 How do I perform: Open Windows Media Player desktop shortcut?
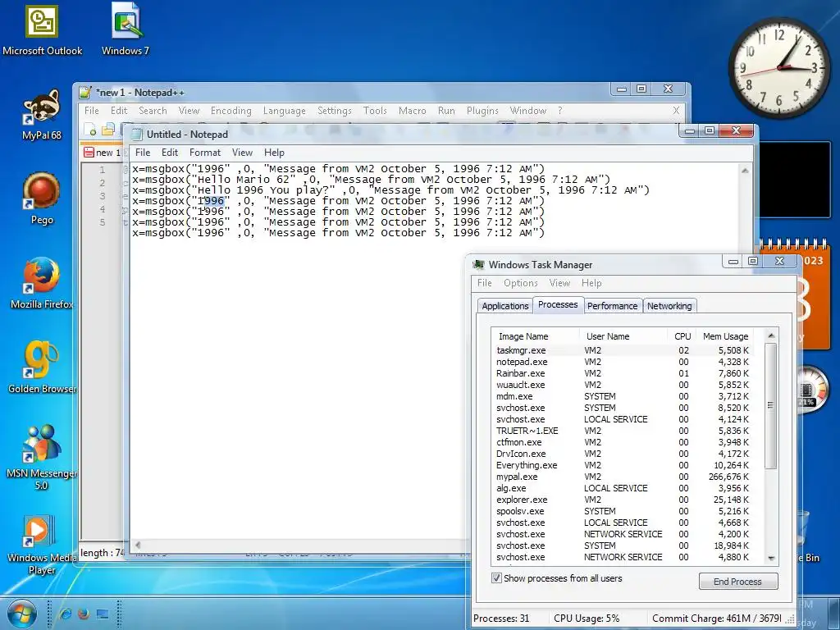42,544
